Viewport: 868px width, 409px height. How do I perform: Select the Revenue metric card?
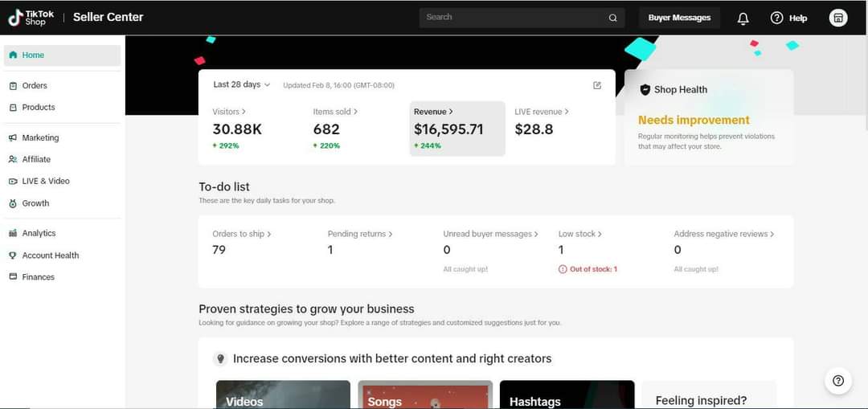(457, 129)
